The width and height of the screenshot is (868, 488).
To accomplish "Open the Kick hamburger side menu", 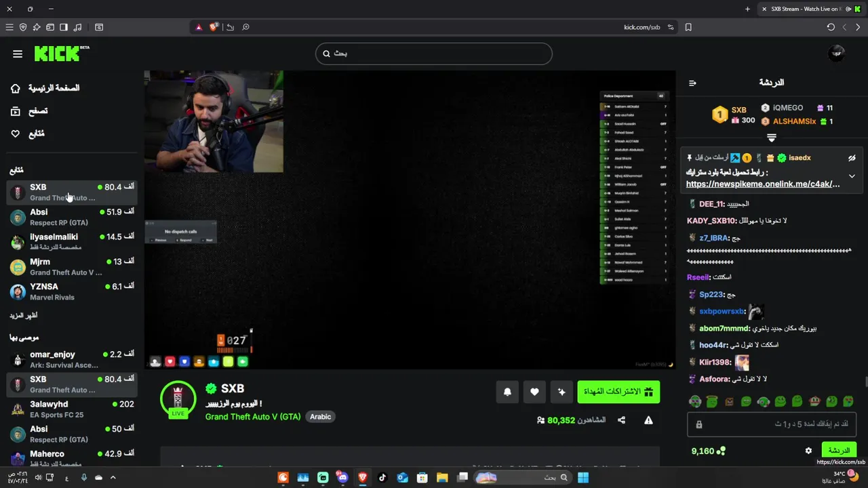I will 18,54.
